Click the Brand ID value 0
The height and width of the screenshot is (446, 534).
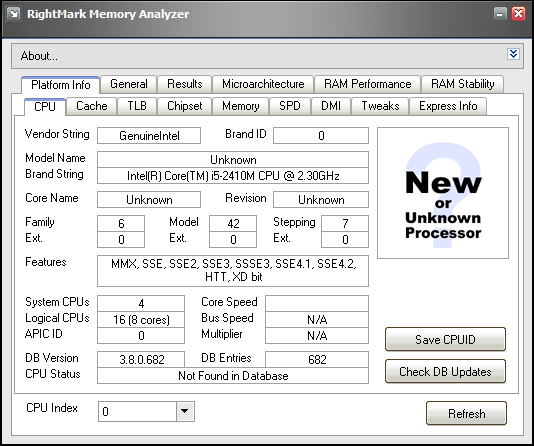tap(321, 136)
